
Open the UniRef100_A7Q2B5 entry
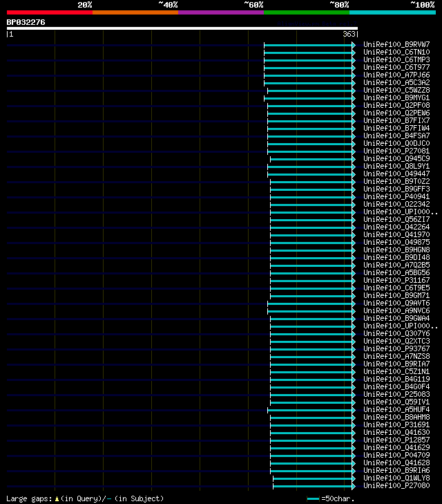(x=396, y=265)
